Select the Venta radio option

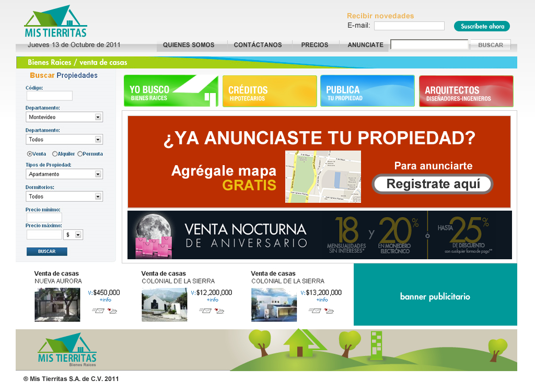pos(30,154)
